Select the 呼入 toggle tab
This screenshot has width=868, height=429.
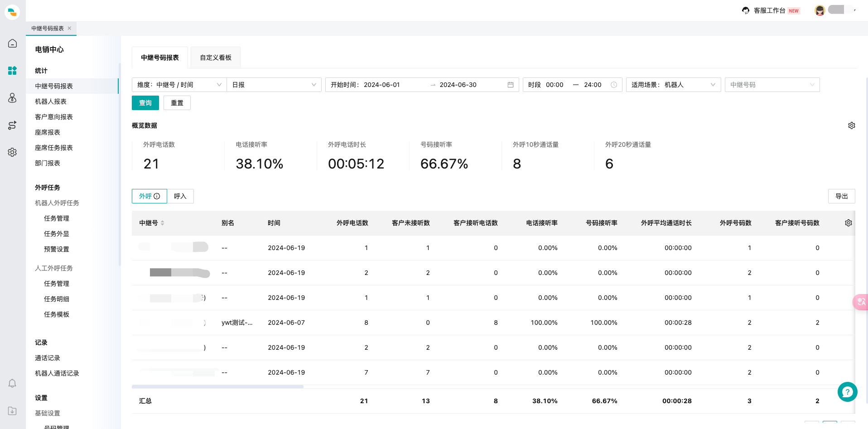click(x=180, y=196)
